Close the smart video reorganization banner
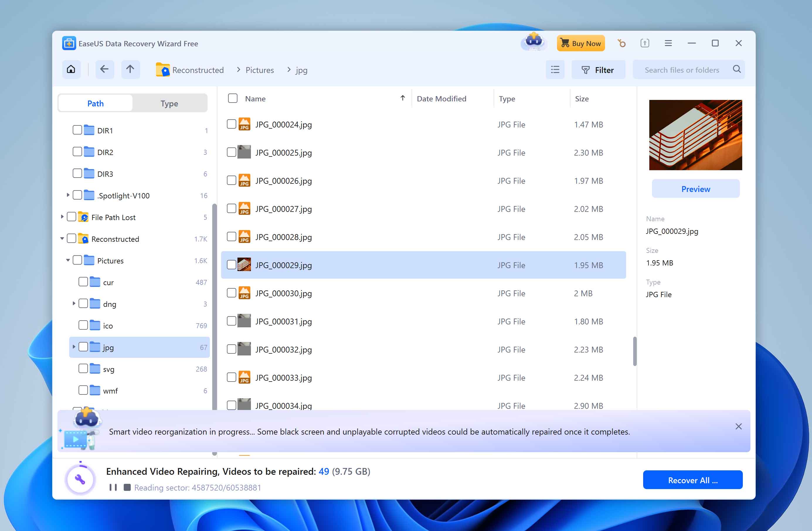 (738, 426)
